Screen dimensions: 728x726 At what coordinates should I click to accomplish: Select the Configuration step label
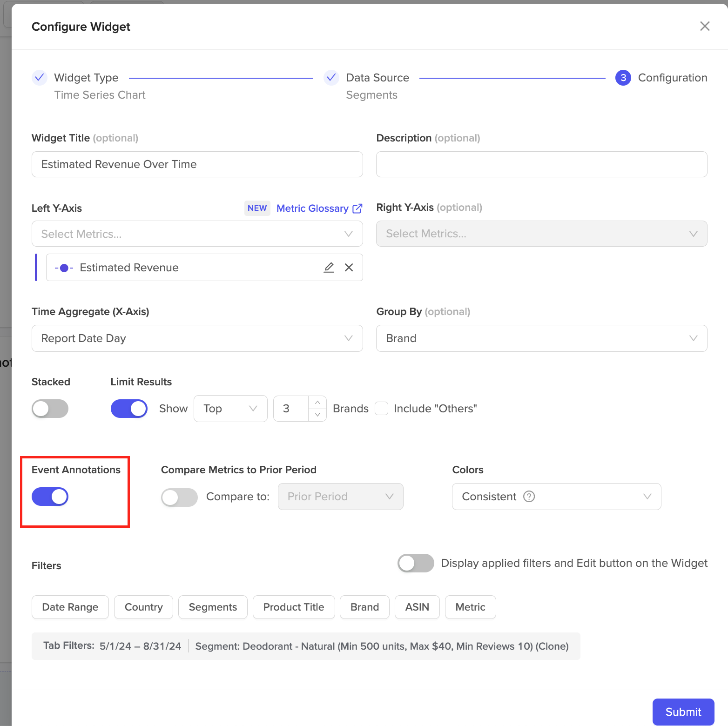coord(673,78)
